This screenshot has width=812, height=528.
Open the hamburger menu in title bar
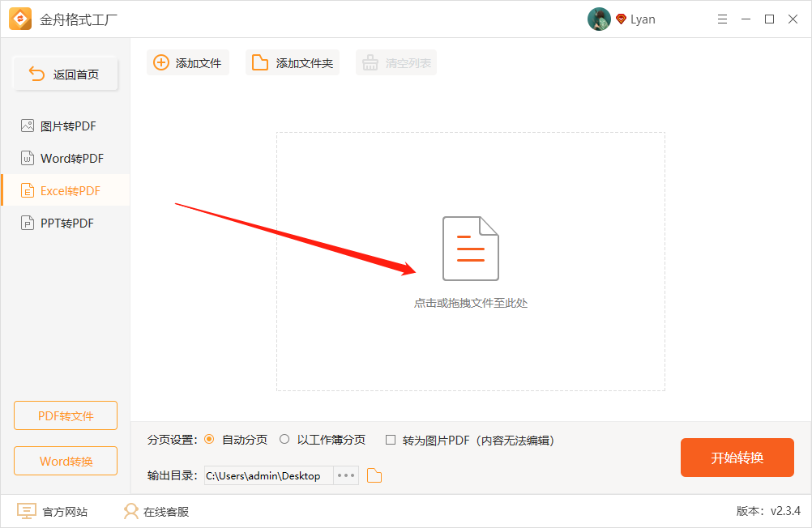(722, 19)
